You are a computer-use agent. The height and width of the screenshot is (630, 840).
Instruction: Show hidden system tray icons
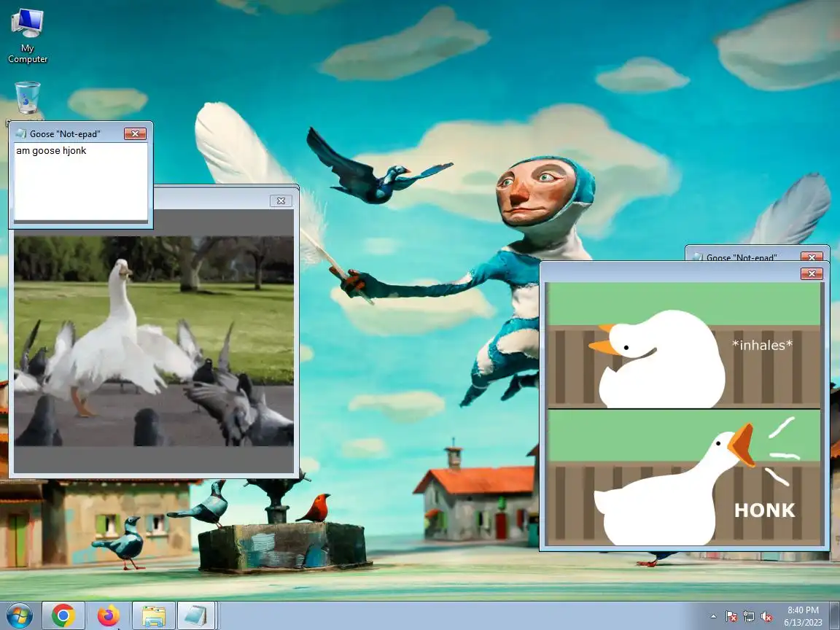coord(714,617)
